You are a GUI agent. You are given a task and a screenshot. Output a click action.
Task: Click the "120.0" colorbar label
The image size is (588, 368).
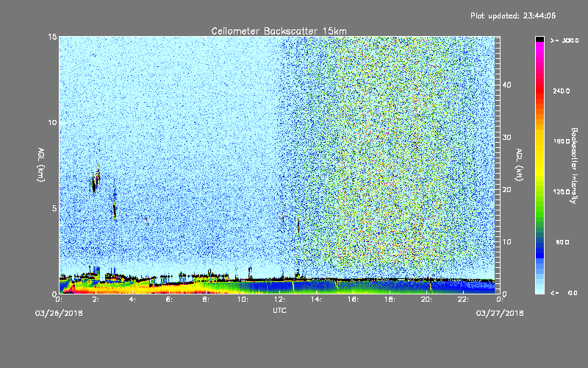(x=561, y=191)
